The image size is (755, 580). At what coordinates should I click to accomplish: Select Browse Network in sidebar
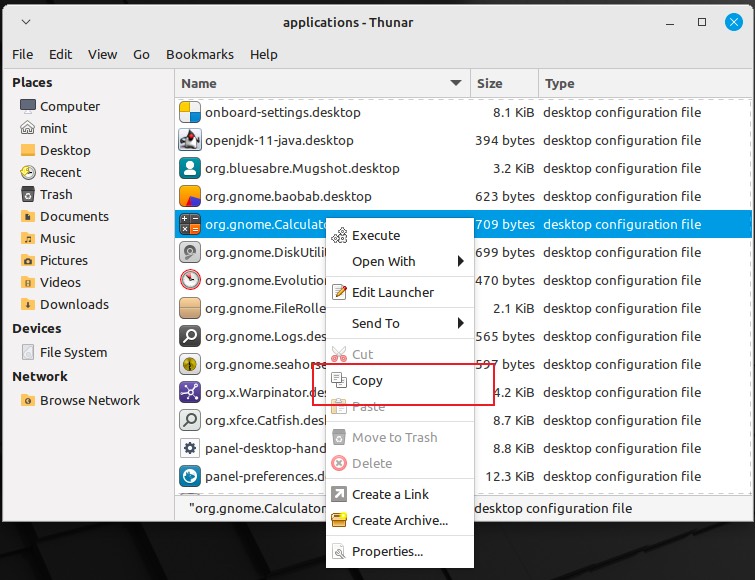point(90,400)
